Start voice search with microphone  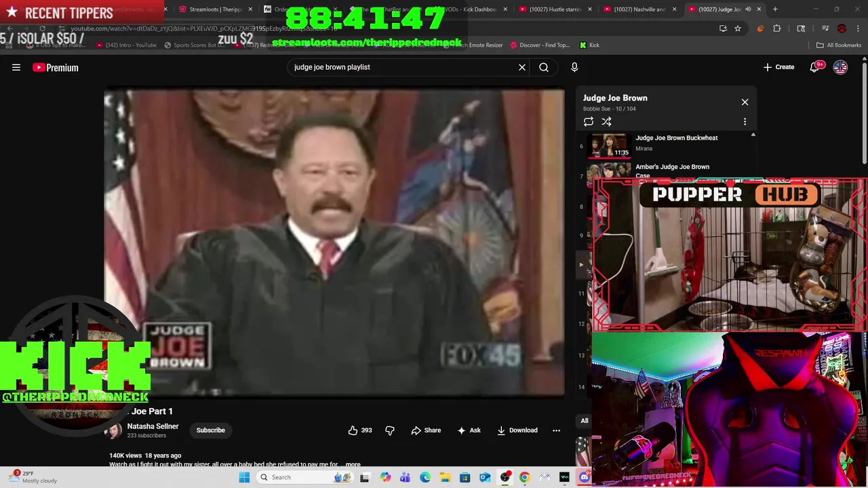(x=574, y=67)
